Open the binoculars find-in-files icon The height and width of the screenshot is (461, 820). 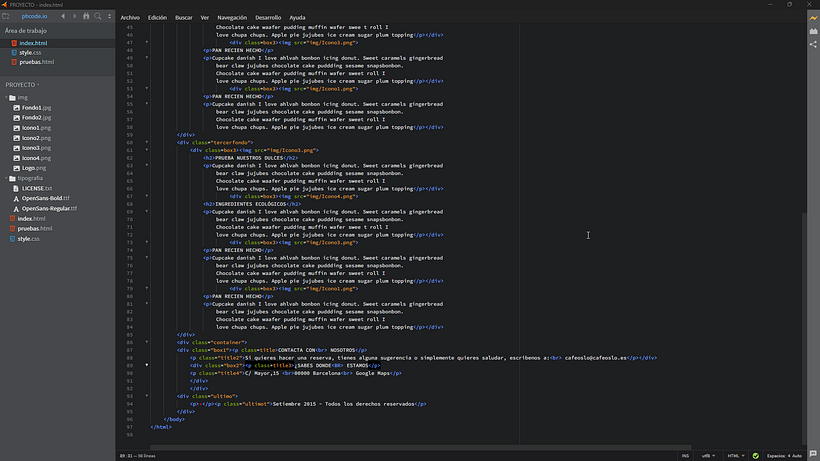[86, 16]
